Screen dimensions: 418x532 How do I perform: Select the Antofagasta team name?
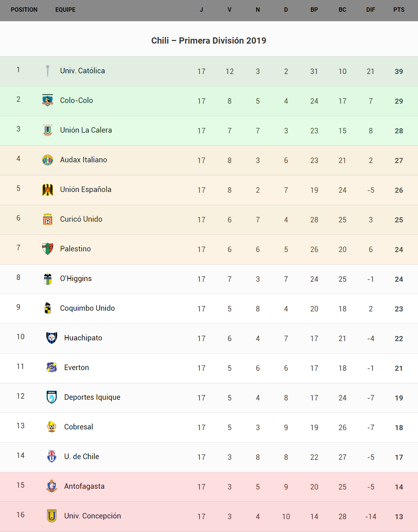84,486
